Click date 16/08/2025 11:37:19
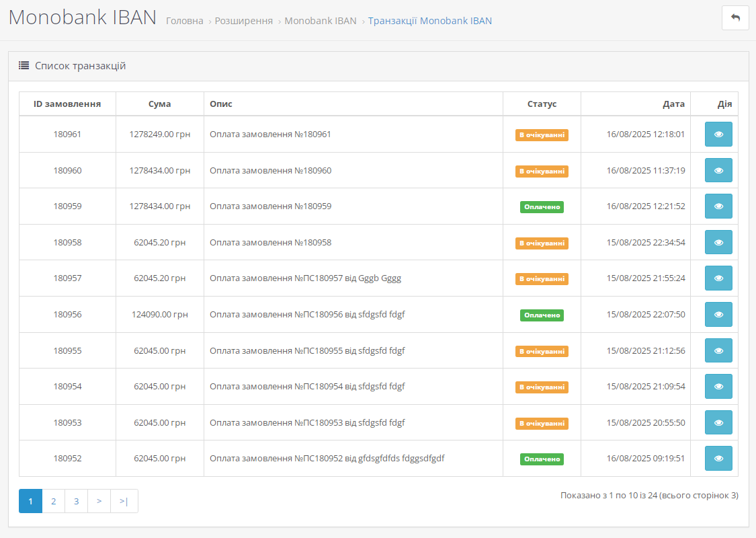756x538 pixels. click(646, 170)
